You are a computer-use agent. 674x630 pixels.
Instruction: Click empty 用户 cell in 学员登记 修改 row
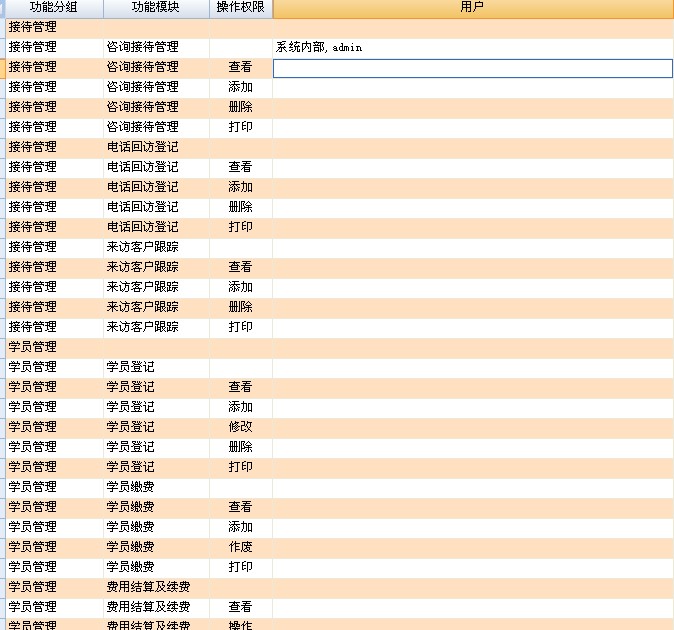tap(473, 427)
